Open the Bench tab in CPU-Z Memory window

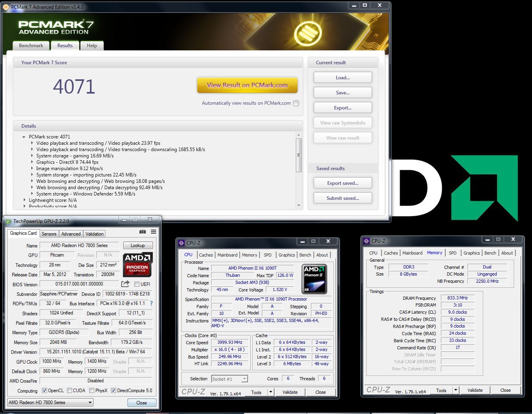click(490, 253)
